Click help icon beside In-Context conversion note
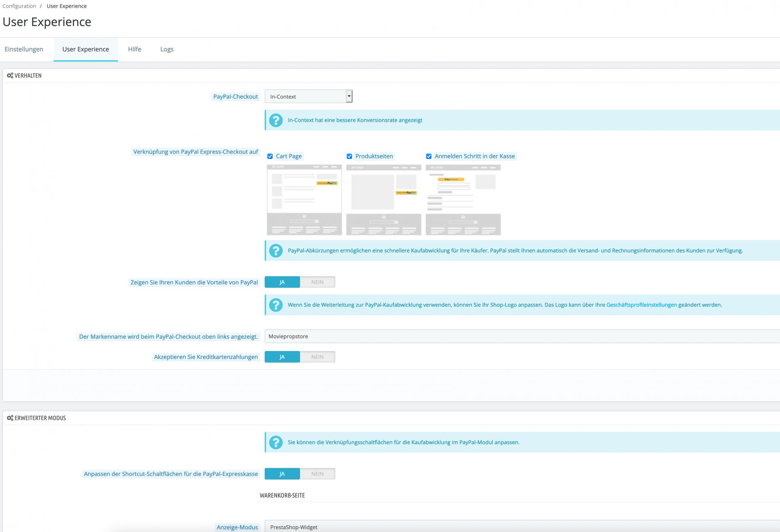The image size is (780, 532). coord(276,120)
